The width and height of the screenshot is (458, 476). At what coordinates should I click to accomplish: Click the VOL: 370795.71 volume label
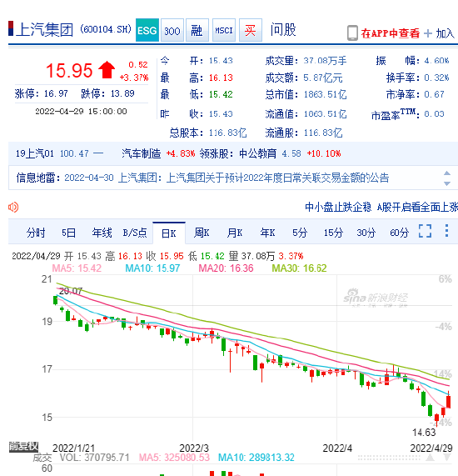95,458
